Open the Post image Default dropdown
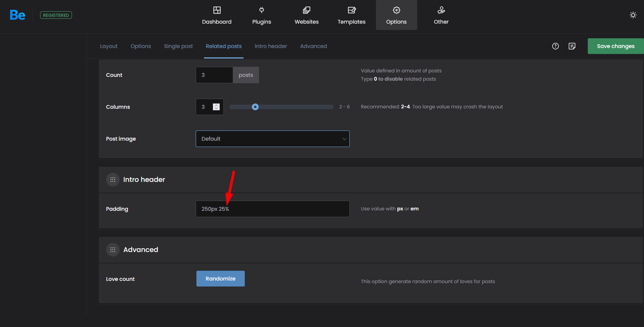 click(x=273, y=139)
